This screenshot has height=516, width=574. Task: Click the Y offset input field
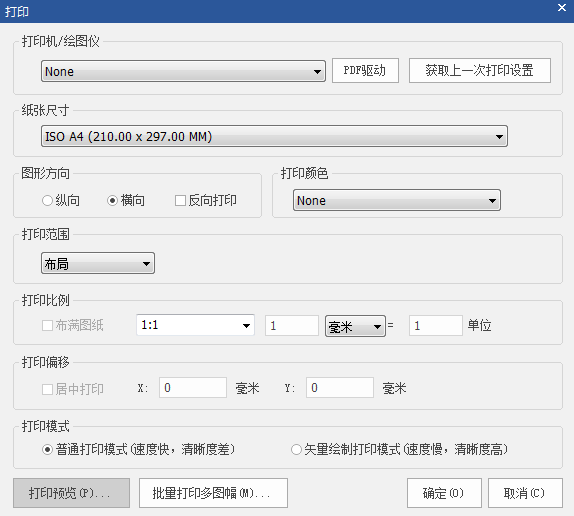tap(340, 388)
